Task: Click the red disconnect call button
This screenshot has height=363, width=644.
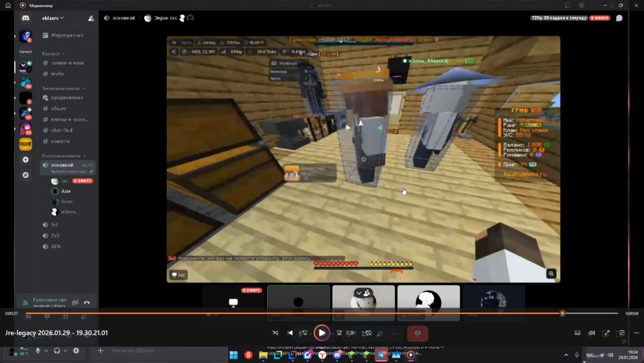Action: pos(417,333)
